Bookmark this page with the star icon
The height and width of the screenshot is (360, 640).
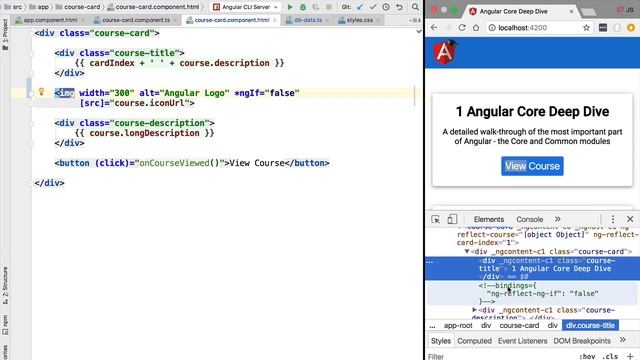click(x=586, y=27)
